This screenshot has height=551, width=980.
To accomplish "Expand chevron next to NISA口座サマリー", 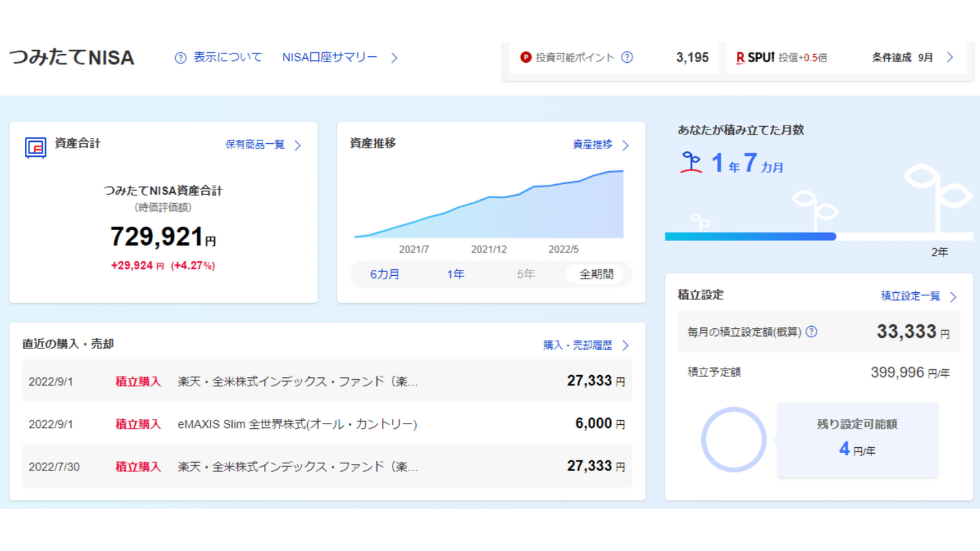I will (x=394, y=58).
